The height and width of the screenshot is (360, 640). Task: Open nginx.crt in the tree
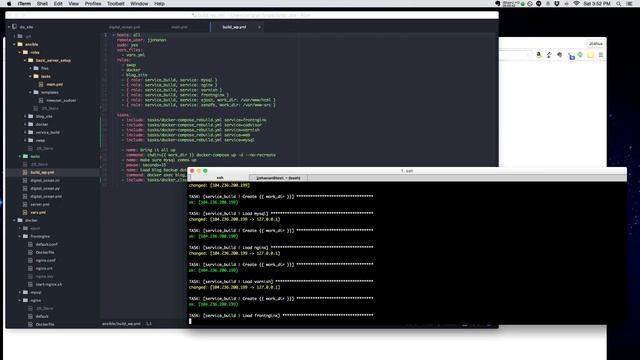click(x=44, y=269)
